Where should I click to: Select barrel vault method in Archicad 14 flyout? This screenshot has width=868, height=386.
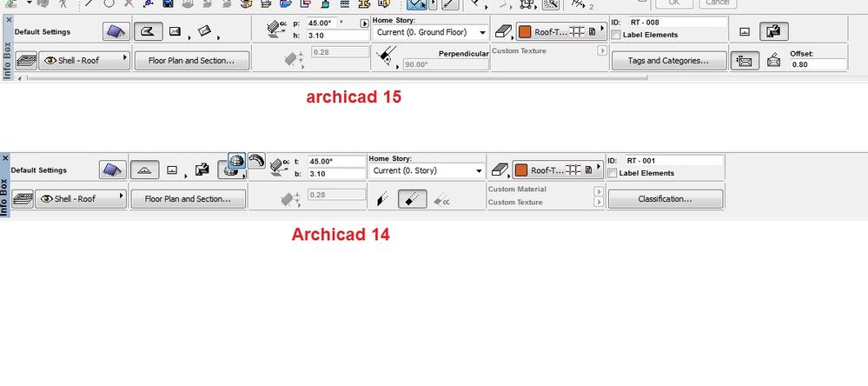(255, 161)
